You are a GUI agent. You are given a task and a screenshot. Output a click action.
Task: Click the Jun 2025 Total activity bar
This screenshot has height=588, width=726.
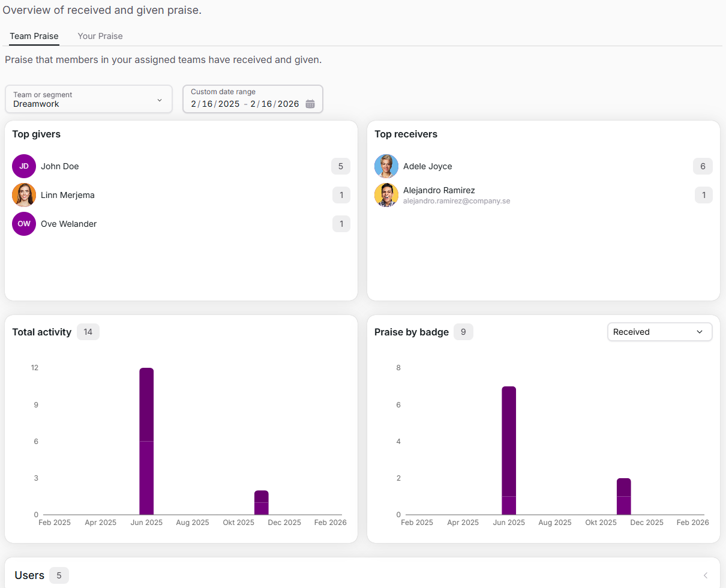[146, 441]
